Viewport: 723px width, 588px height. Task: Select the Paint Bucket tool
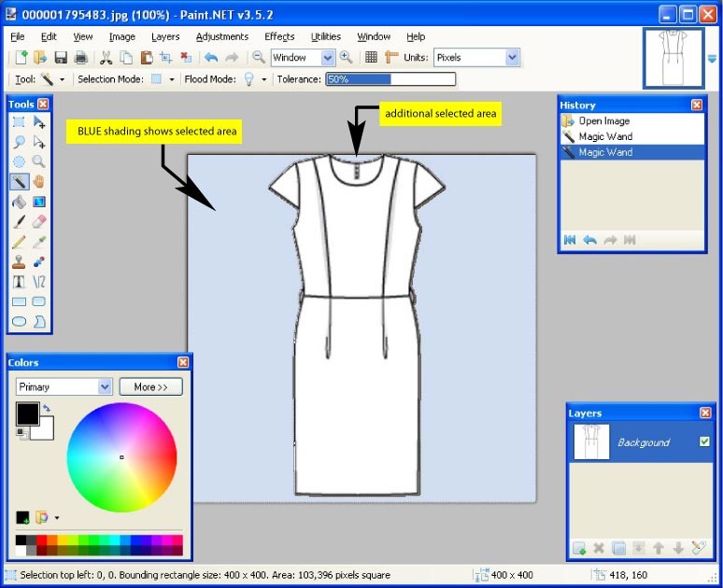point(19,202)
